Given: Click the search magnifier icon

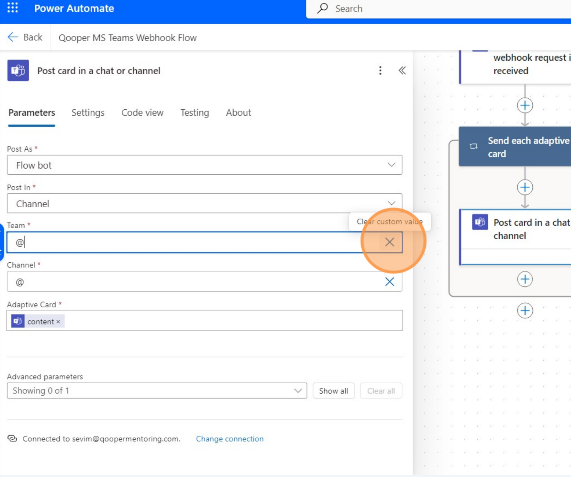Looking at the screenshot, I should pos(322,8).
